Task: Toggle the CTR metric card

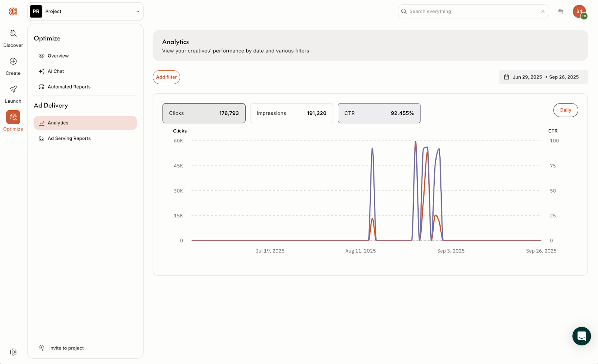Action: [x=379, y=113]
